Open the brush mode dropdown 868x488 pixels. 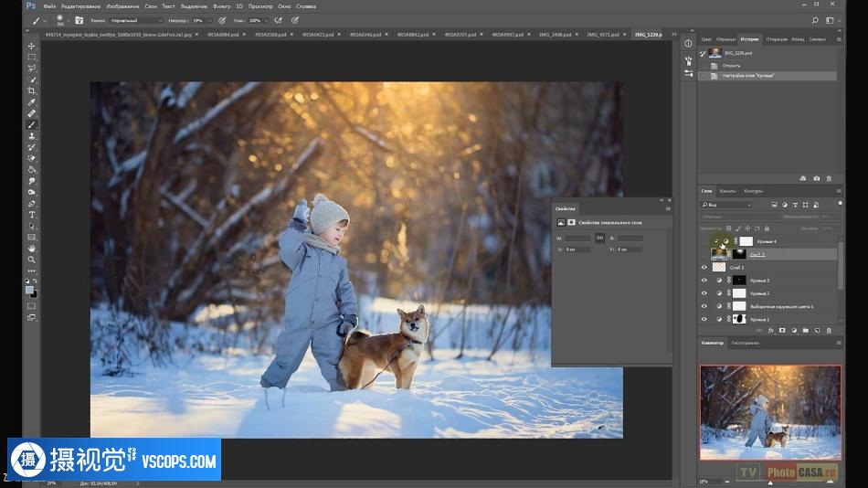click(136, 20)
